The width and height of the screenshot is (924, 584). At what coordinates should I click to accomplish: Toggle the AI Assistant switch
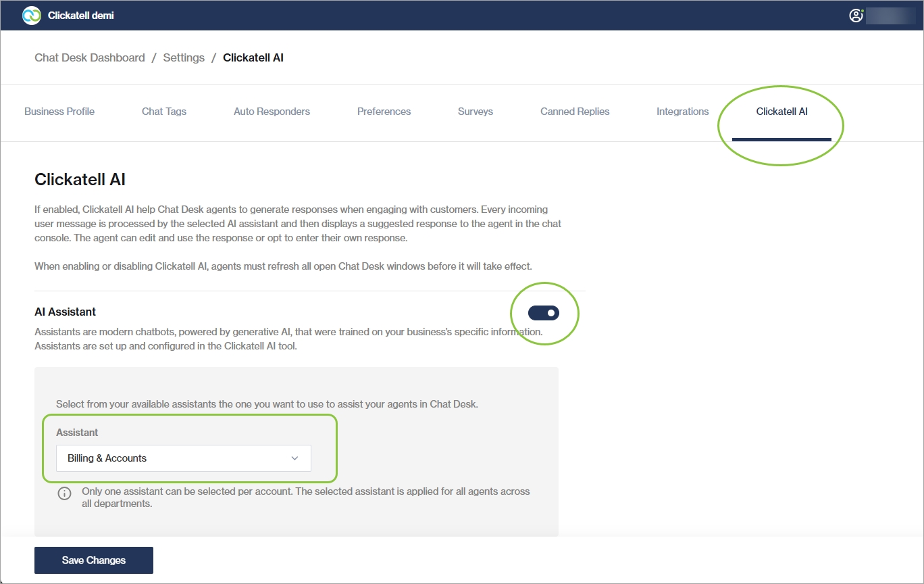click(x=544, y=313)
